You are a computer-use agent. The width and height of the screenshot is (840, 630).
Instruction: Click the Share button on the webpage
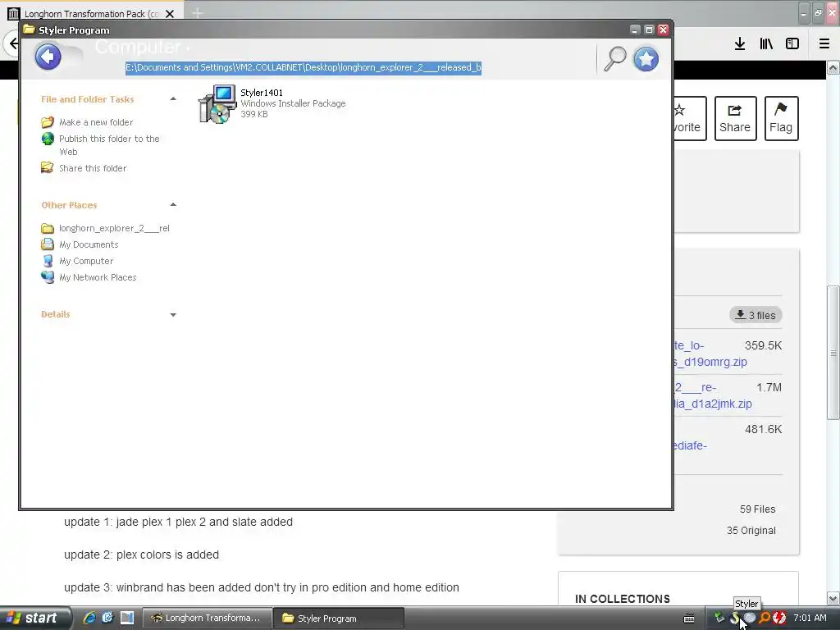click(x=735, y=118)
